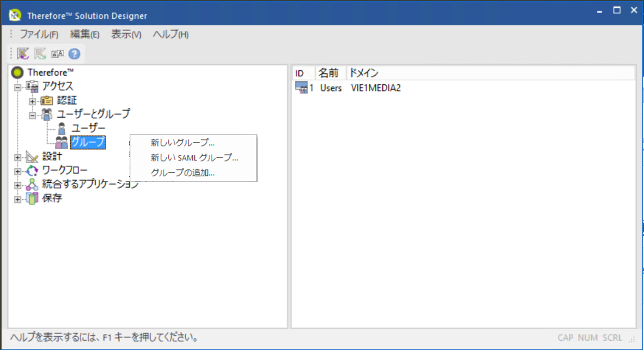Click the グループ two-people icon

pyautogui.click(x=61, y=142)
